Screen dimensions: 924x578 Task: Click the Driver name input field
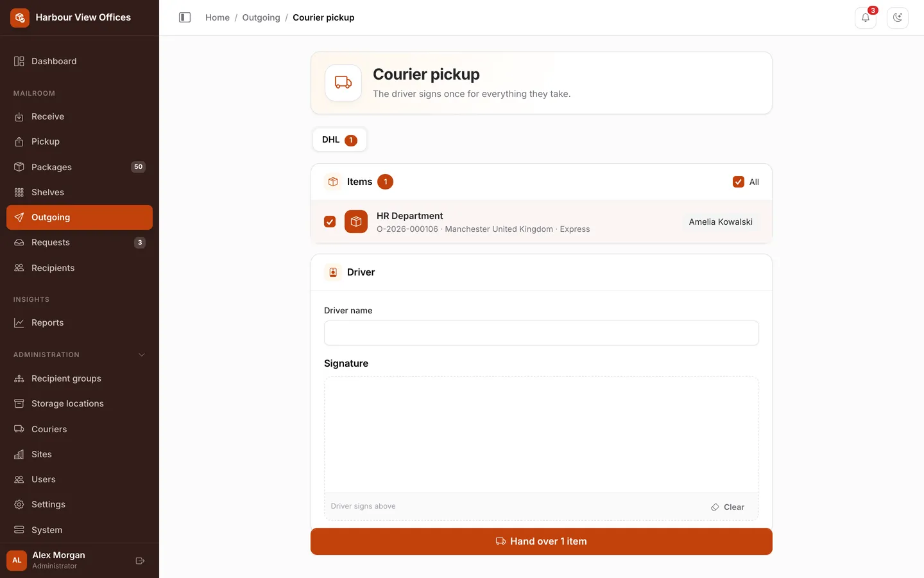click(x=542, y=333)
